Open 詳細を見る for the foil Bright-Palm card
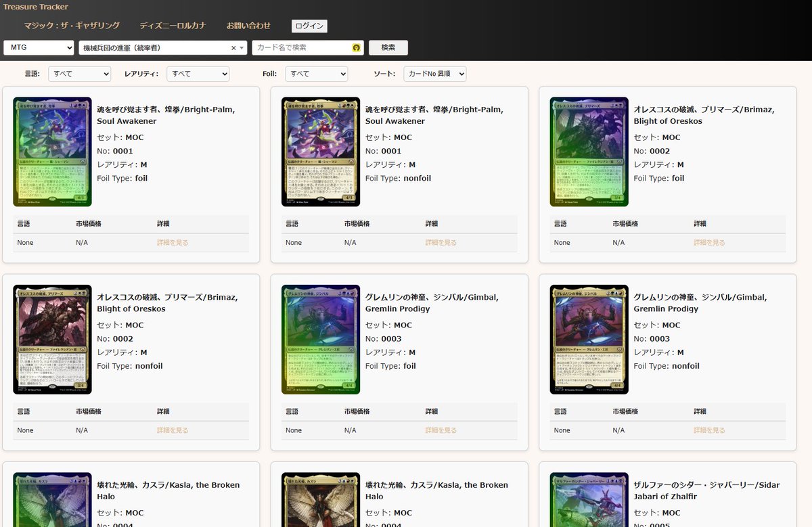This screenshot has width=812, height=527. click(172, 242)
